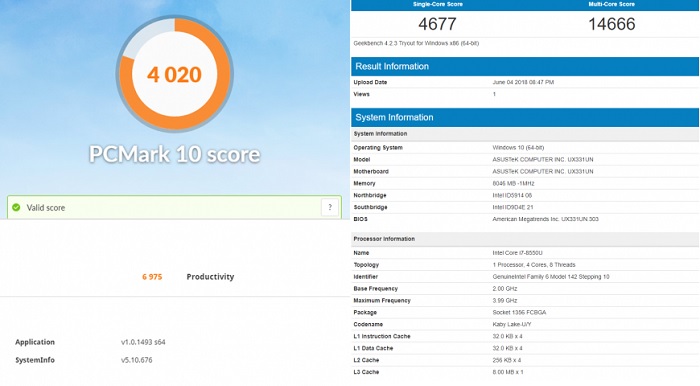Viewport: 700px width, 386px height.
Task: Click the PCMark 10 score heading
Action: pyautogui.click(x=175, y=154)
